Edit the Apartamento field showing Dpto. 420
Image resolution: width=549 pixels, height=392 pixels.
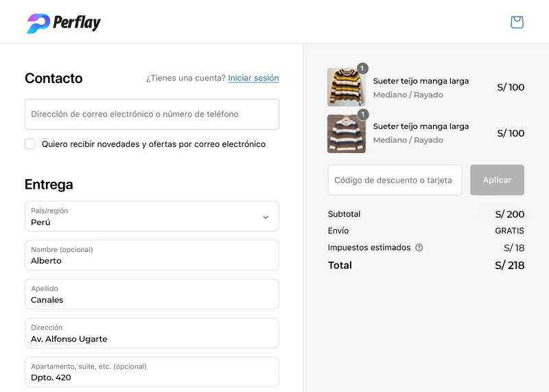pos(152,372)
